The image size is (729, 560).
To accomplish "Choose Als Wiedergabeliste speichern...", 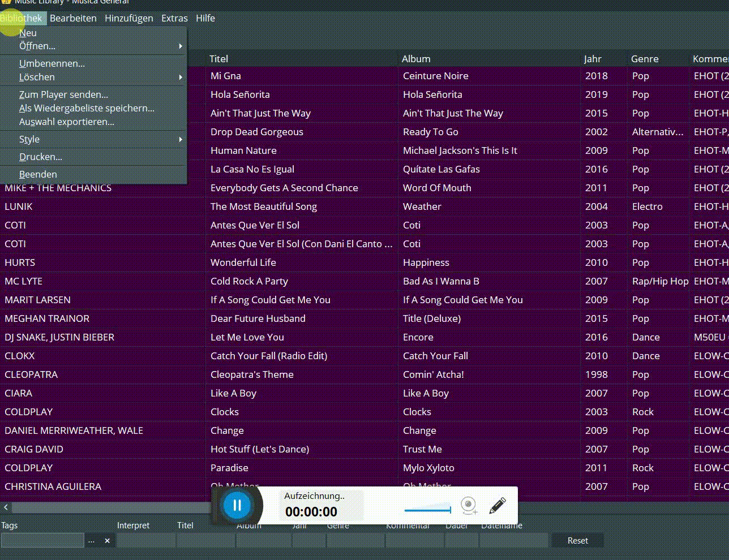I will tap(87, 108).
